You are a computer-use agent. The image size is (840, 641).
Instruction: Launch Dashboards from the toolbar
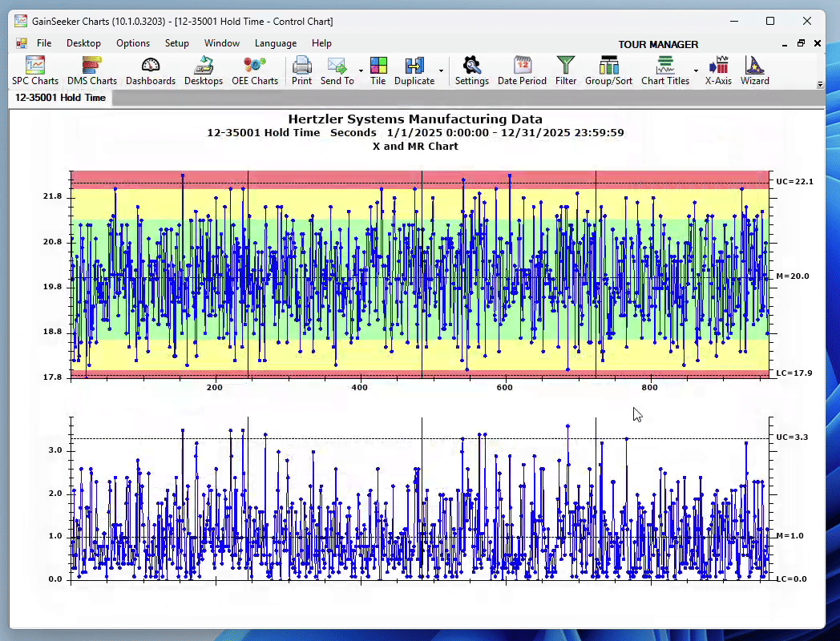point(150,71)
